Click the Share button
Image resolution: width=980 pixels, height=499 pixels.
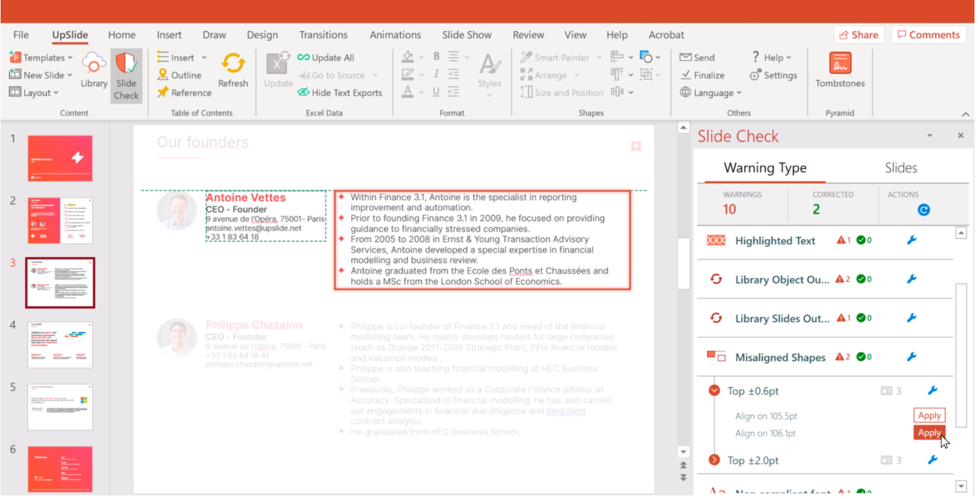[859, 35]
